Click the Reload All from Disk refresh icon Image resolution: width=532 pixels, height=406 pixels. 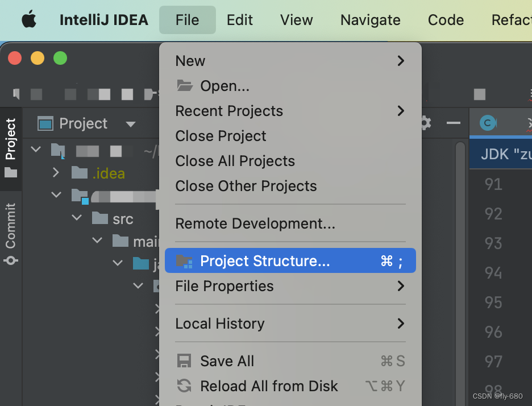tap(184, 386)
